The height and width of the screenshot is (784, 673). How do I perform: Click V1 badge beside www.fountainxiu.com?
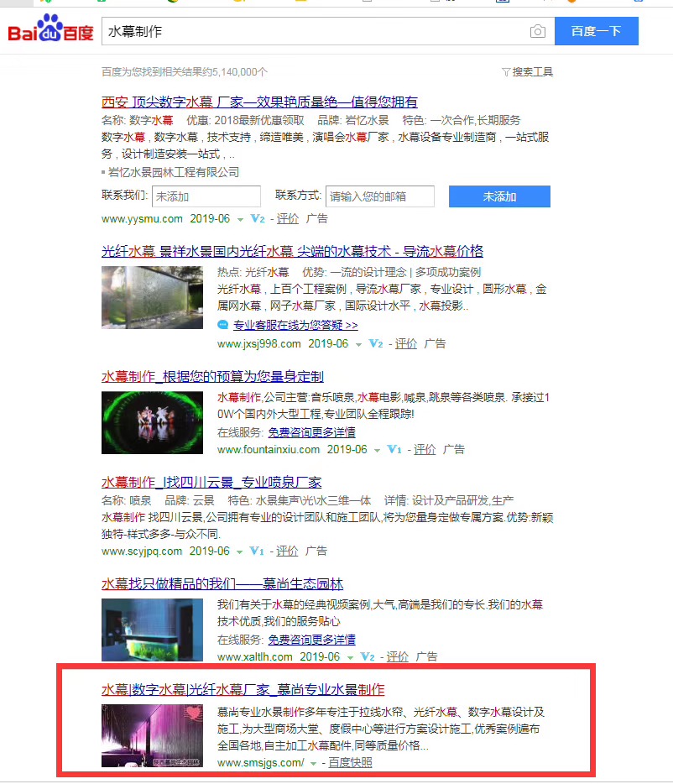pyautogui.click(x=394, y=450)
